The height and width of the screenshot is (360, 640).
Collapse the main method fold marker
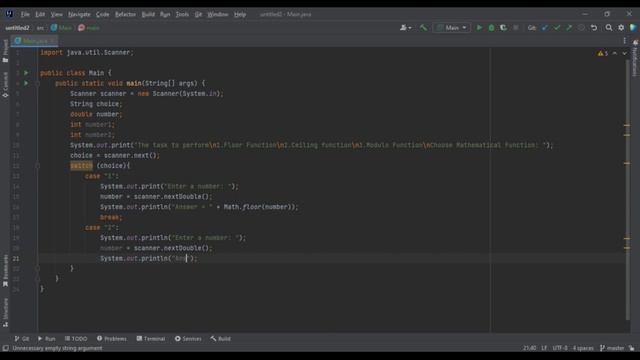37,83
